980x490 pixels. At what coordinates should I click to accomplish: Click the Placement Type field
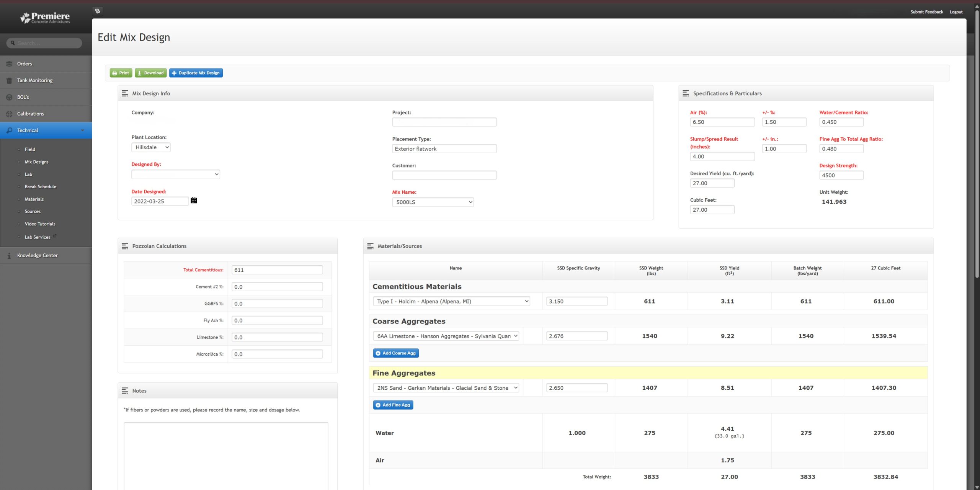(x=444, y=149)
